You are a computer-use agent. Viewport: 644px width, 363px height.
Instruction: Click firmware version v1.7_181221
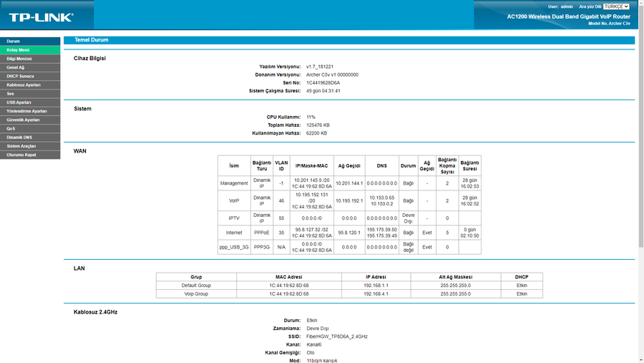pos(320,67)
